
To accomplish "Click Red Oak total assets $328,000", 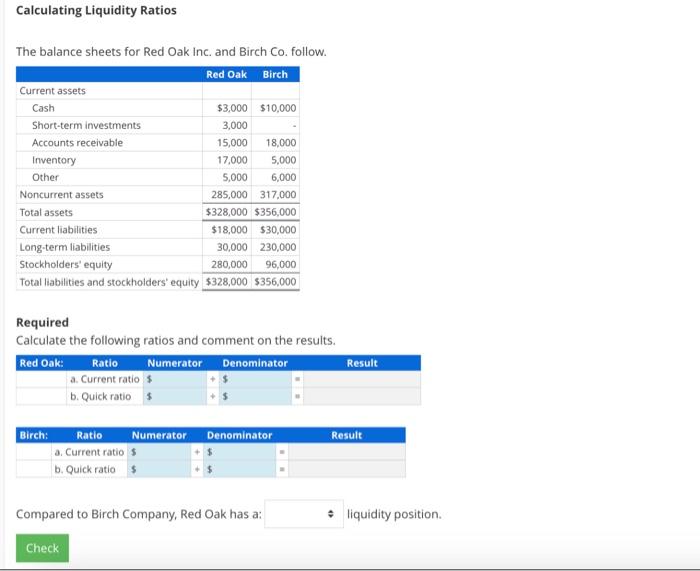I will tap(226, 212).
